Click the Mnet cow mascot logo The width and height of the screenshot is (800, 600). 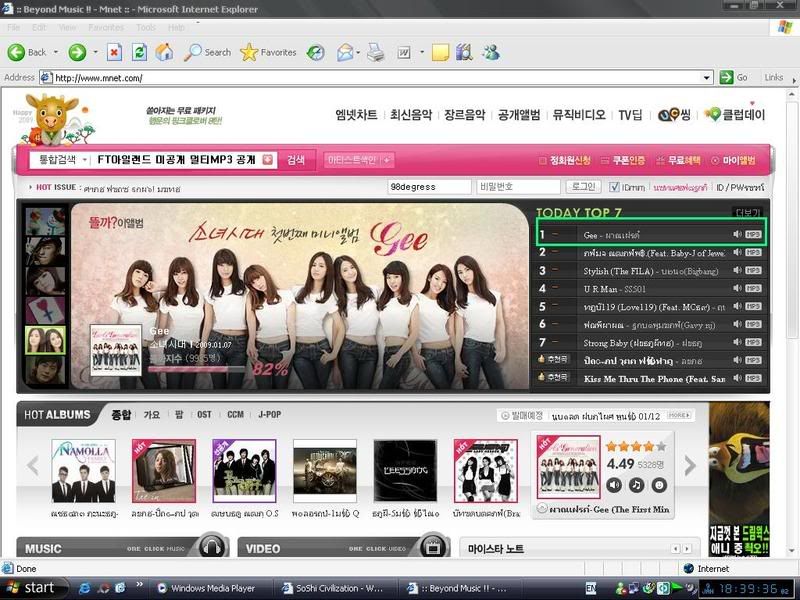click(x=53, y=119)
